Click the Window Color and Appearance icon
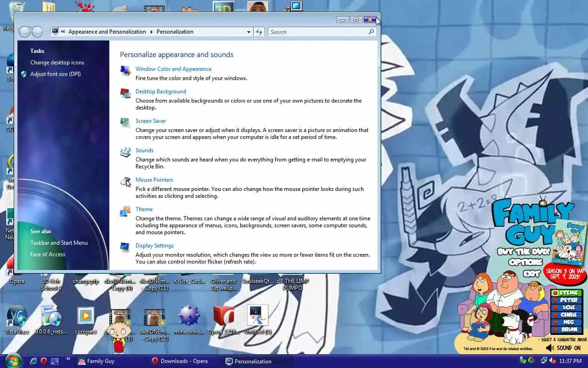This screenshot has height=368, width=588. pyautogui.click(x=125, y=70)
